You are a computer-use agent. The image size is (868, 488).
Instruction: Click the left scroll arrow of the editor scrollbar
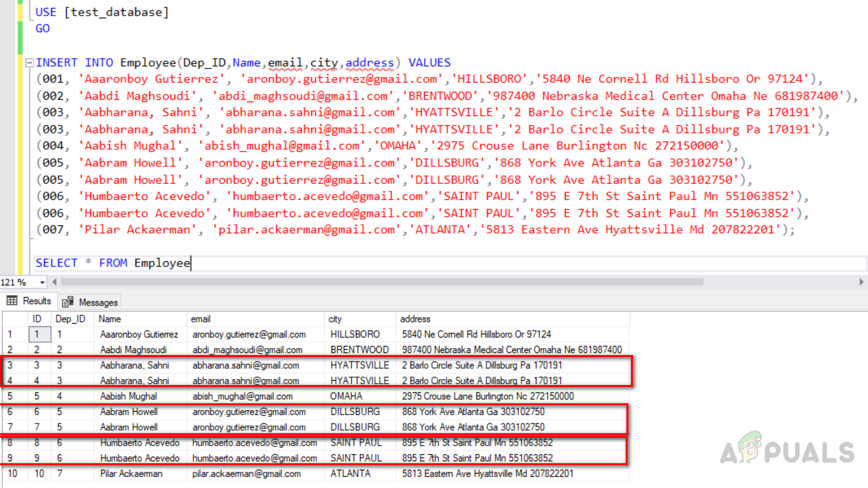54,282
